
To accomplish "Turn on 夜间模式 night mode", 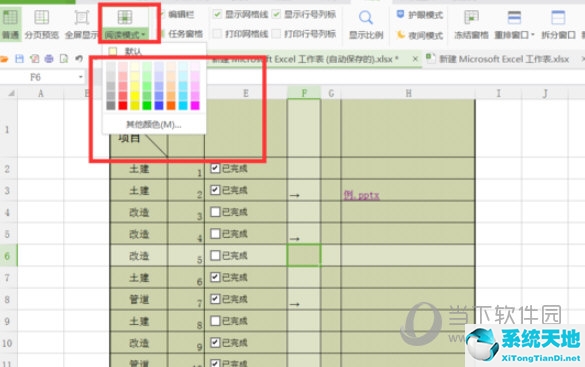I will click(x=420, y=35).
